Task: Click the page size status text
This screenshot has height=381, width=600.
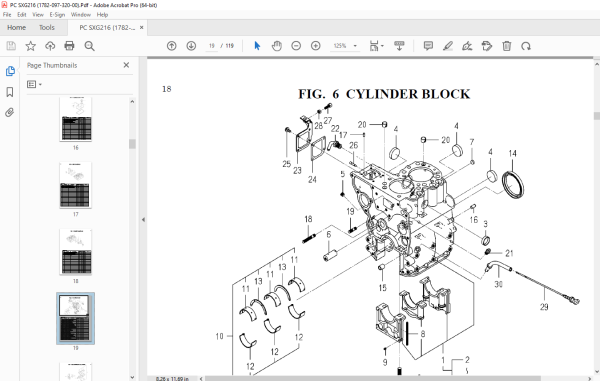Action: coord(172,378)
